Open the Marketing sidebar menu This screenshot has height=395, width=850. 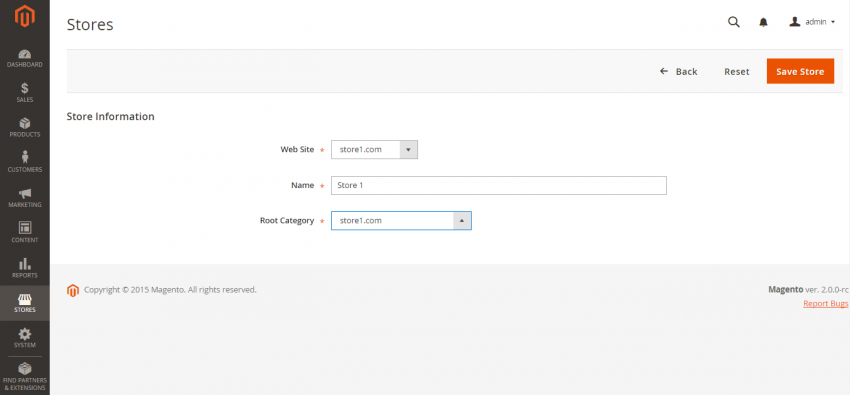pos(24,198)
